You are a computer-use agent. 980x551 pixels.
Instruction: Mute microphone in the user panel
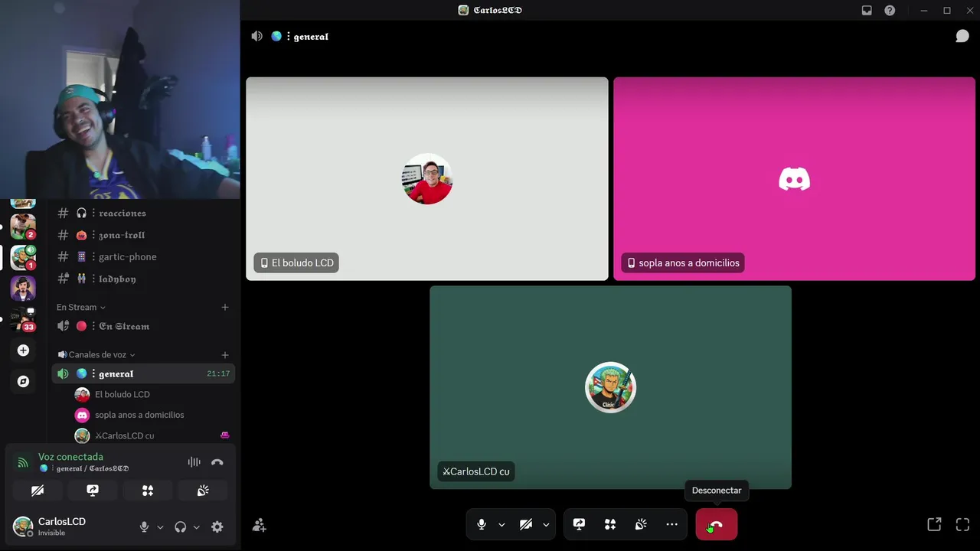tap(144, 527)
